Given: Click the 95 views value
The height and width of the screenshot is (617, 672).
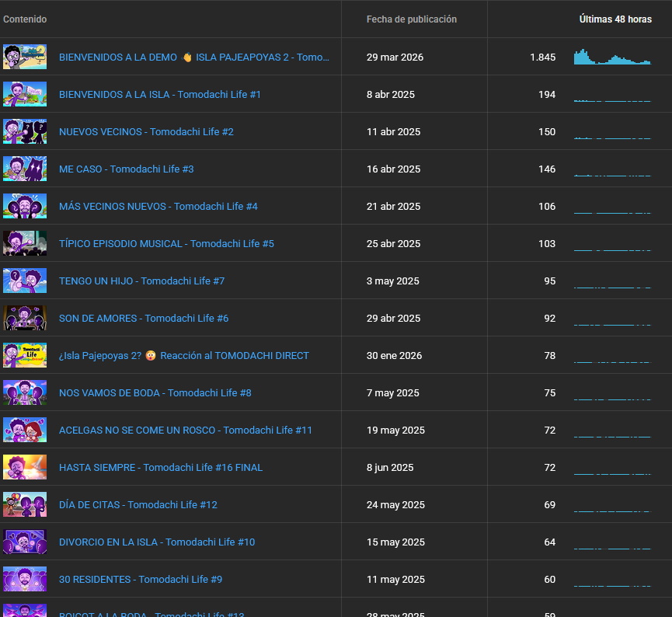Looking at the screenshot, I should pos(550,281).
